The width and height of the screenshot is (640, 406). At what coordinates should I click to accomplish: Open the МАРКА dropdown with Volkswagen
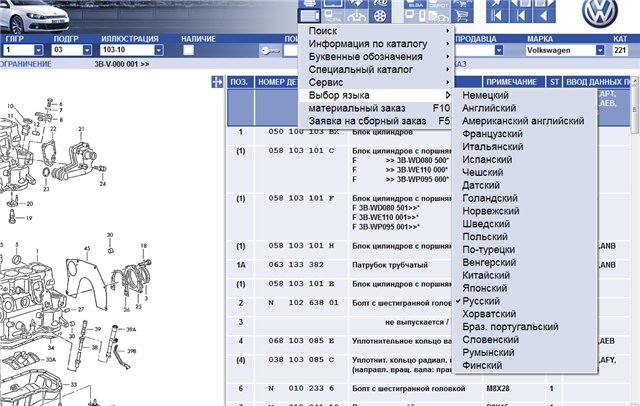[600, 50]
